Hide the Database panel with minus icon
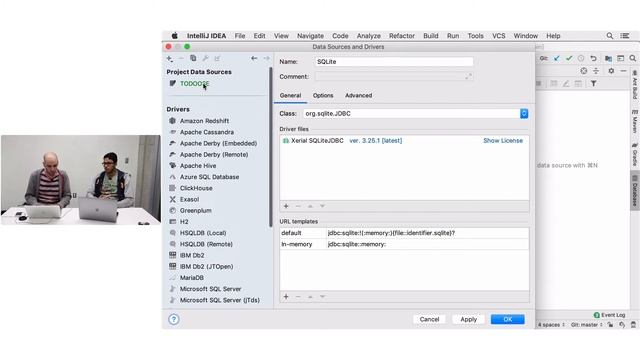The height and width of the screenshot is (360, 640). (623, 71)
